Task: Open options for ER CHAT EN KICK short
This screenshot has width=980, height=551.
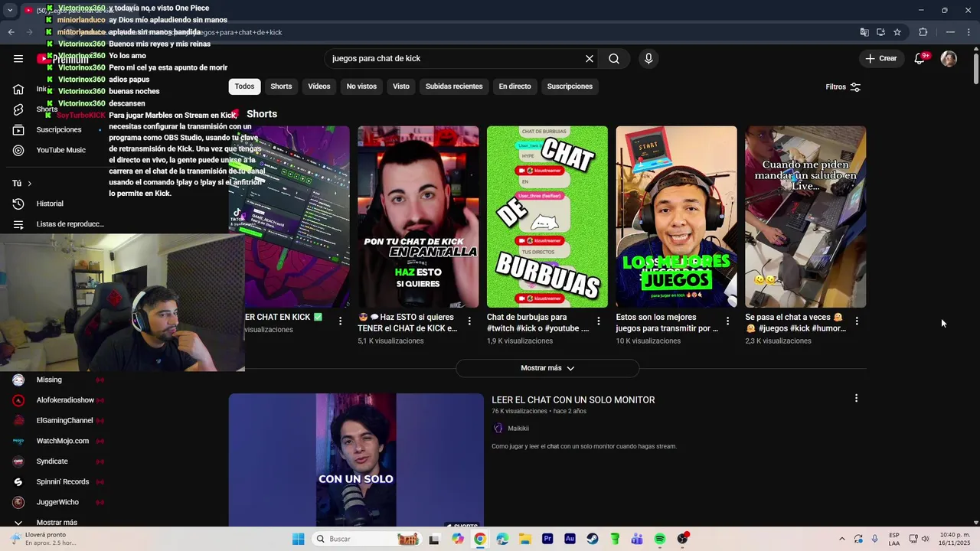Action: coord(340,321)
